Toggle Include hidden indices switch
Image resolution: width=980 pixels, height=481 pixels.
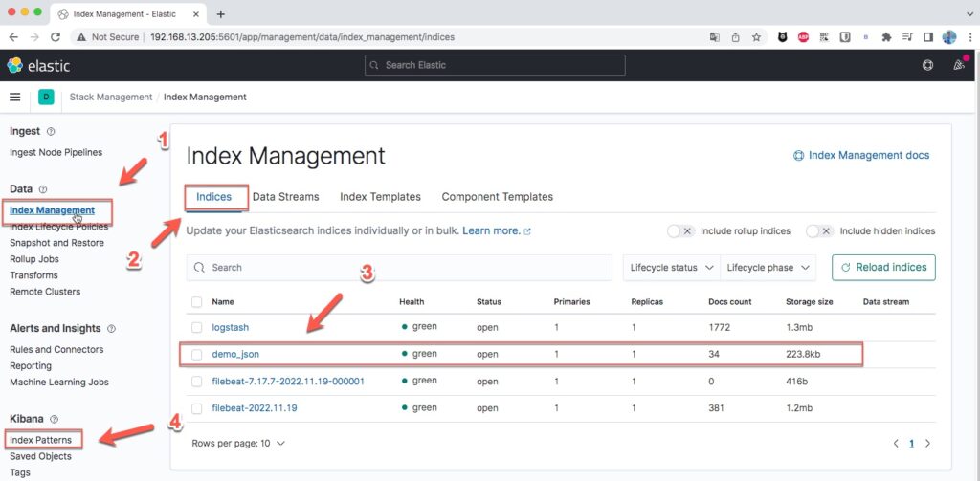[x=820, y=231]
